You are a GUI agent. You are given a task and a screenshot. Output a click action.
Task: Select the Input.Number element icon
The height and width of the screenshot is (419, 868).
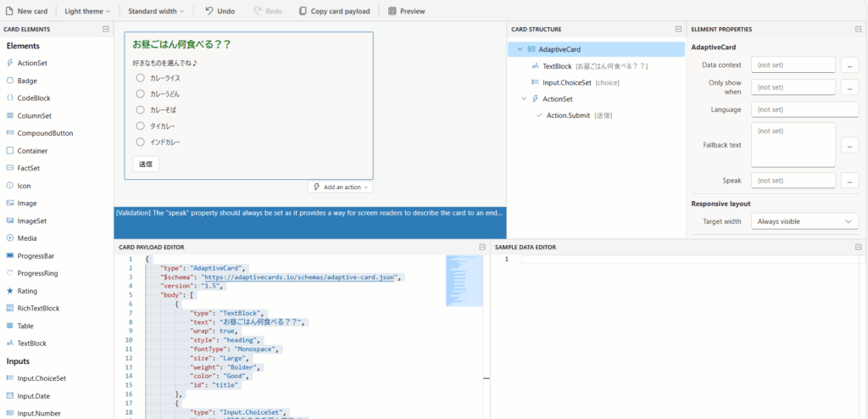click(10, 413)
